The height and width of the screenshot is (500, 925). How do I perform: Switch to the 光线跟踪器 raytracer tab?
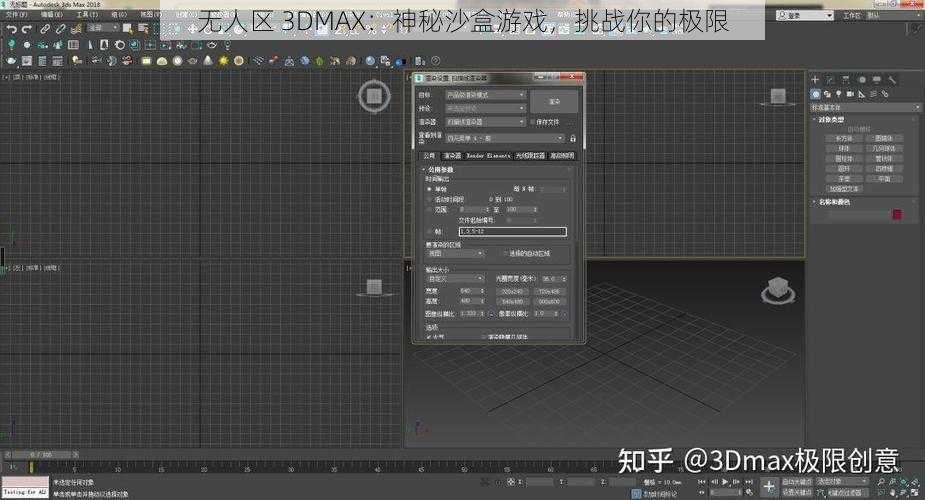(530, 156)
